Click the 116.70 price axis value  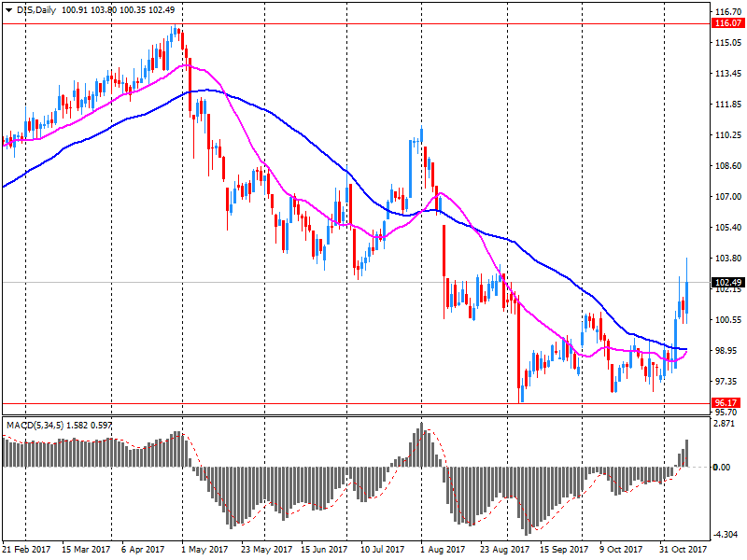[728, 11]
